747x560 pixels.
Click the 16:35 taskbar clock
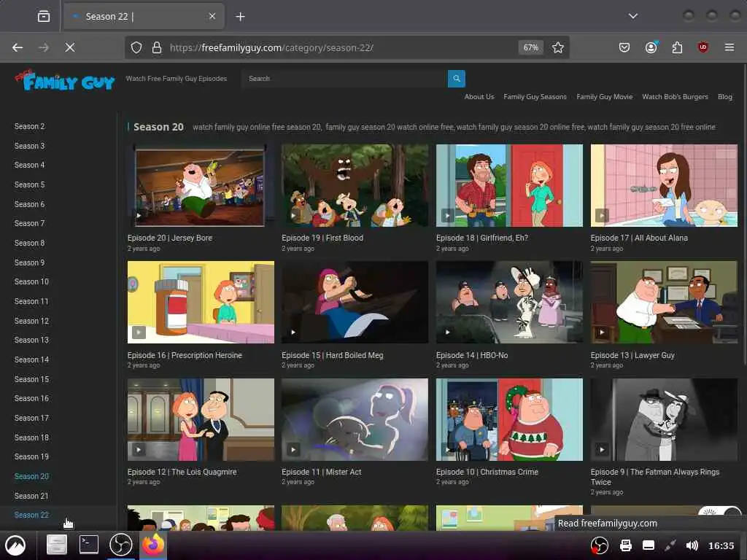[x=721, y=545]
